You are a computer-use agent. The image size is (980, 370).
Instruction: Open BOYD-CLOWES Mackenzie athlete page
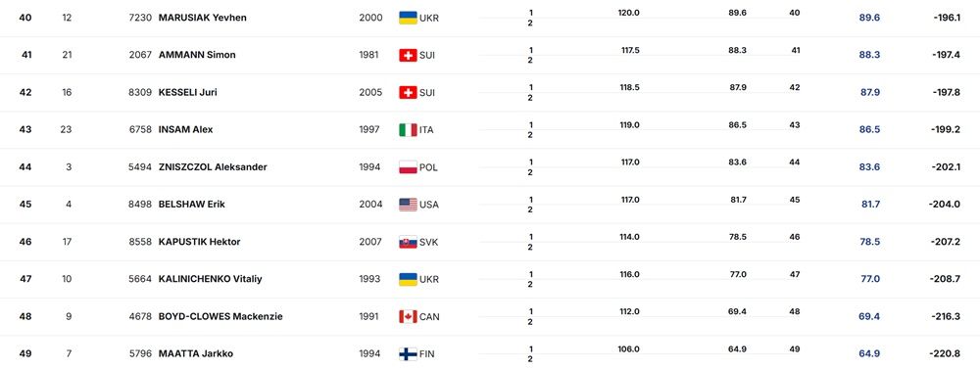point(220,316)
